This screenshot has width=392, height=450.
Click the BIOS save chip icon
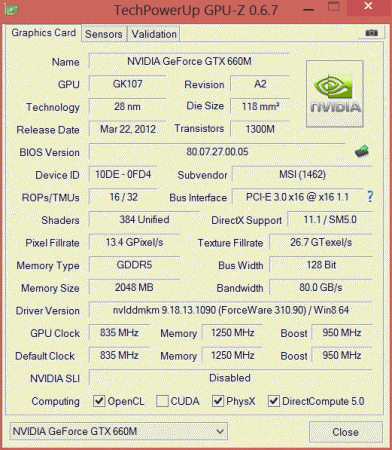pos(362,151)
